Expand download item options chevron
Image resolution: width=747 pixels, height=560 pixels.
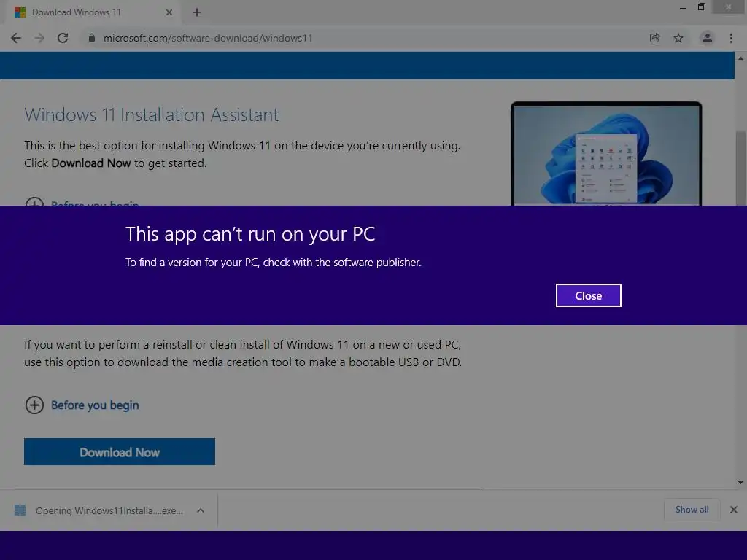pyautogui.click(x=201, y=510)
